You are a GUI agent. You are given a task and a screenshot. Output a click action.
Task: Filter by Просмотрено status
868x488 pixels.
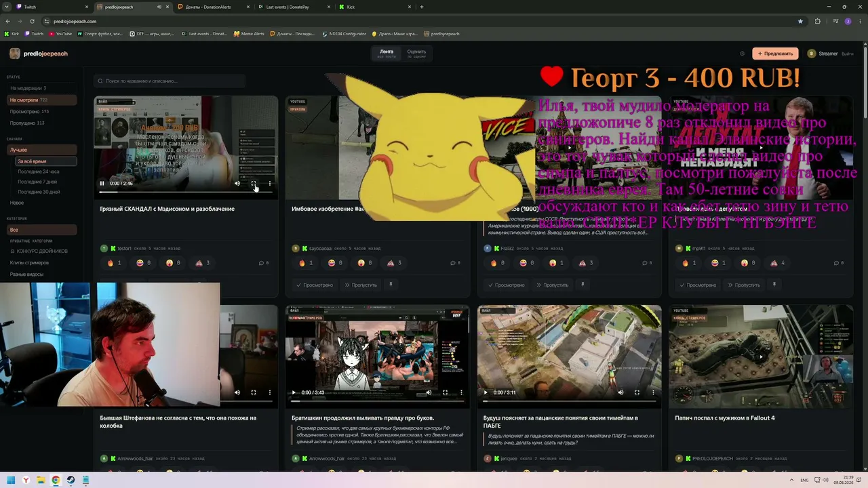click(42, 111)
